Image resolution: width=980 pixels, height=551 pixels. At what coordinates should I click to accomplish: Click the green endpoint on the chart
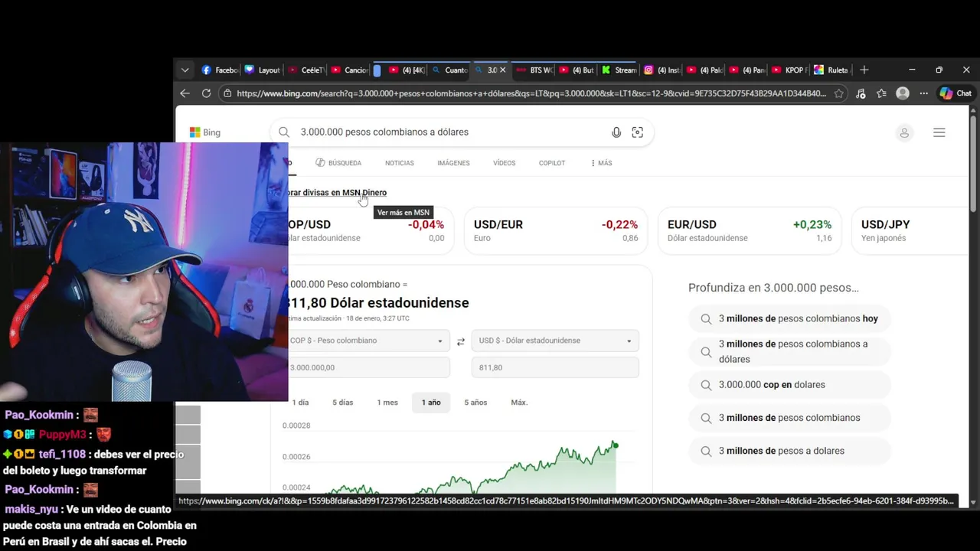(x=615, y=445)
